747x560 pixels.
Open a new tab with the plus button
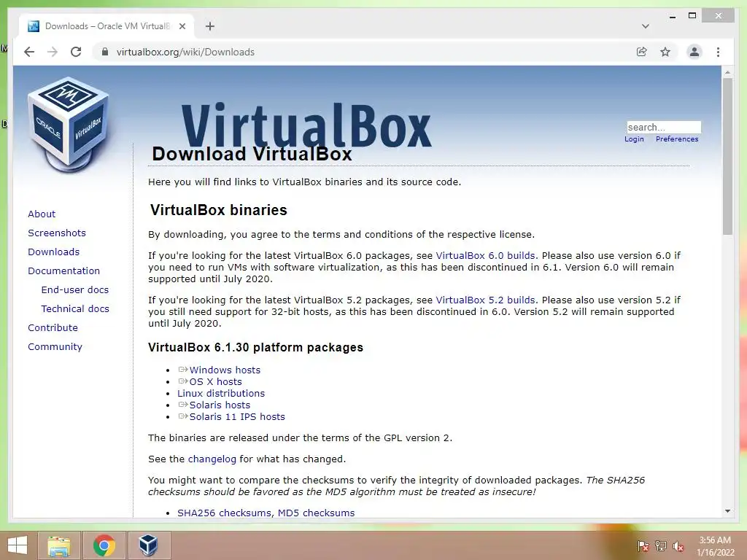point(210,26)
